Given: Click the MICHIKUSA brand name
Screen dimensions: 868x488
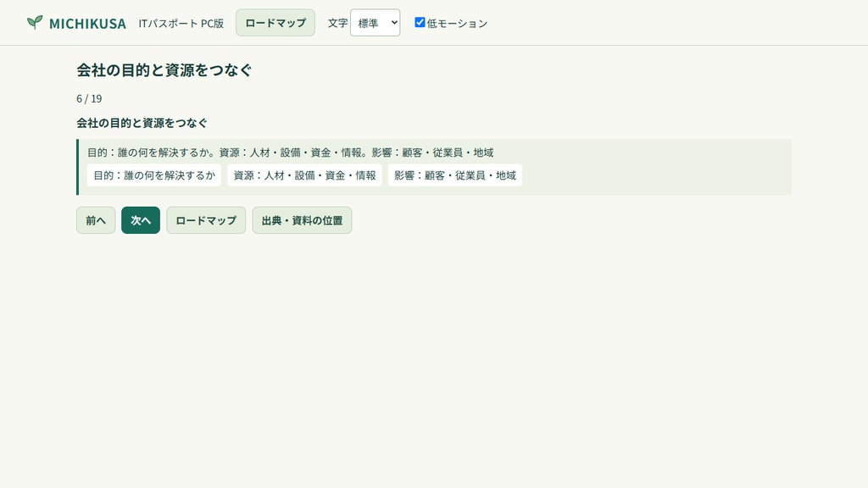Looking at the screenshot, I should pos(87,23).
